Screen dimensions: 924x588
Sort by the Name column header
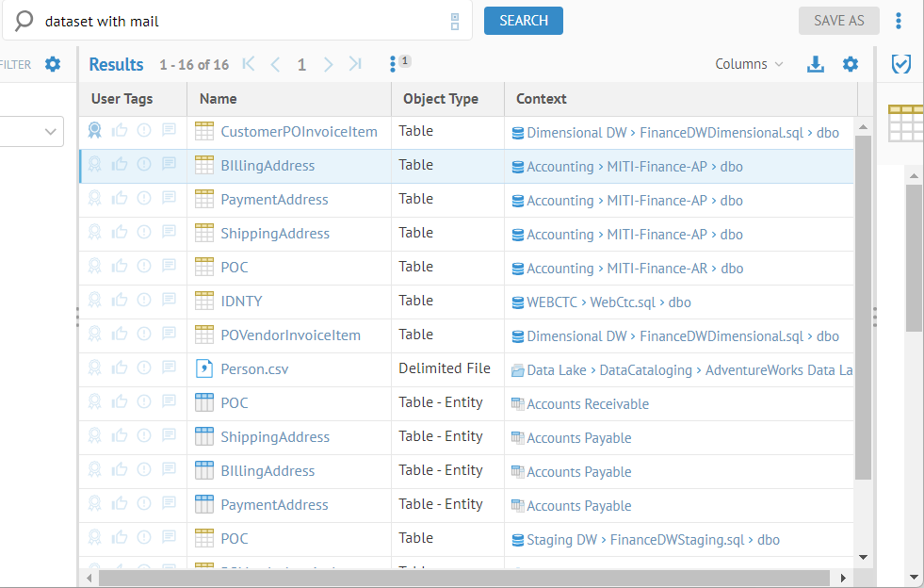coord(219,99)
